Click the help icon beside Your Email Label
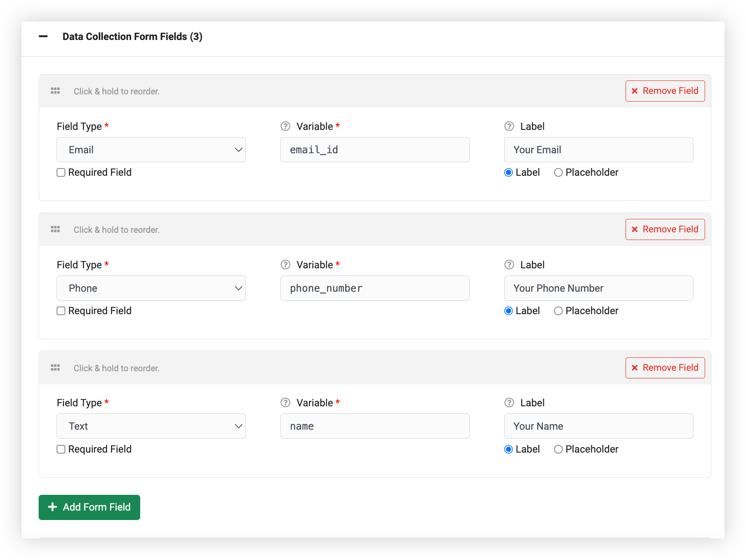Viewport: 746px width, 560px height. click(509, 126)
